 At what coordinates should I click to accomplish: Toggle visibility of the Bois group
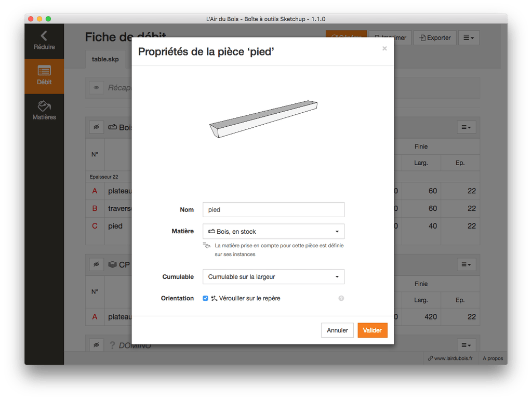(96, 127)
